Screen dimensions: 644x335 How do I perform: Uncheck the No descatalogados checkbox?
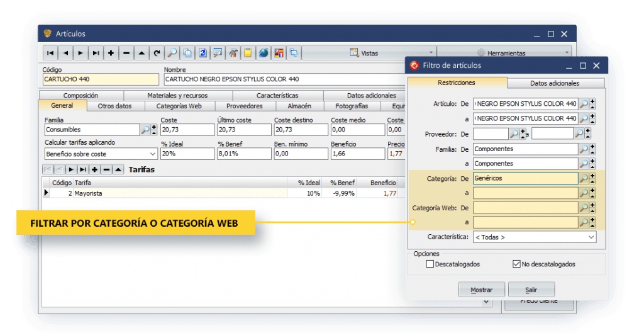517,264
